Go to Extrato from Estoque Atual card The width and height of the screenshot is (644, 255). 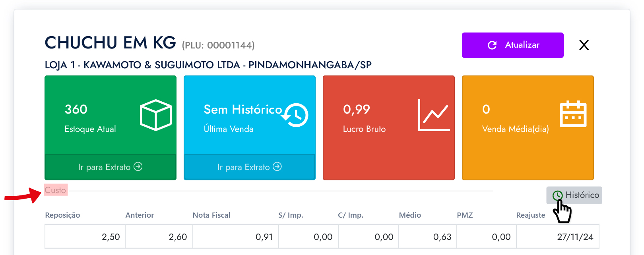(x=110, y=167)
